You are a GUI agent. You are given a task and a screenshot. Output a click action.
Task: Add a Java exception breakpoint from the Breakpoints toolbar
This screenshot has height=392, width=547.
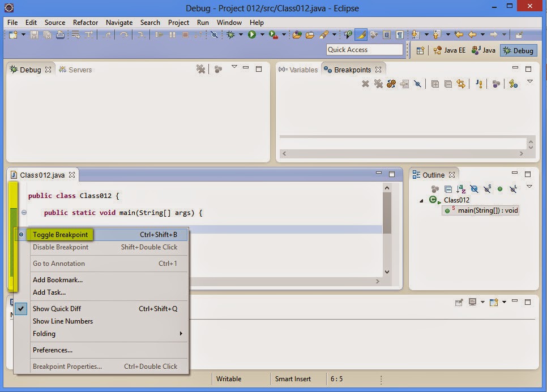point(479,84)
